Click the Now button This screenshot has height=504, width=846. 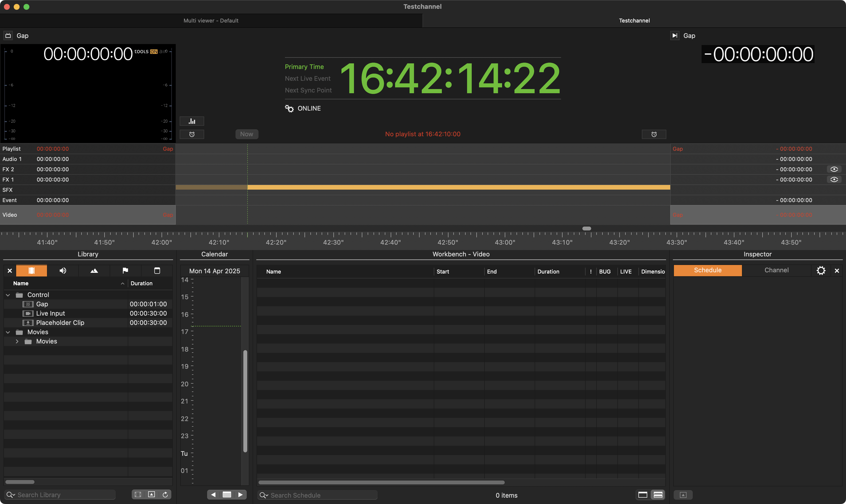(247, 134)
